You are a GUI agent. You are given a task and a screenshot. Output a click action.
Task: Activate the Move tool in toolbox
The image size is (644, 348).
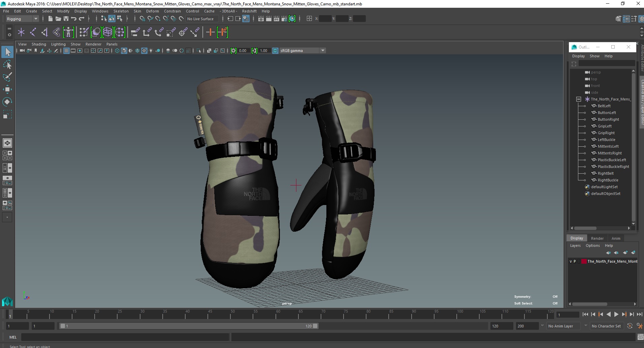[7, 89]
